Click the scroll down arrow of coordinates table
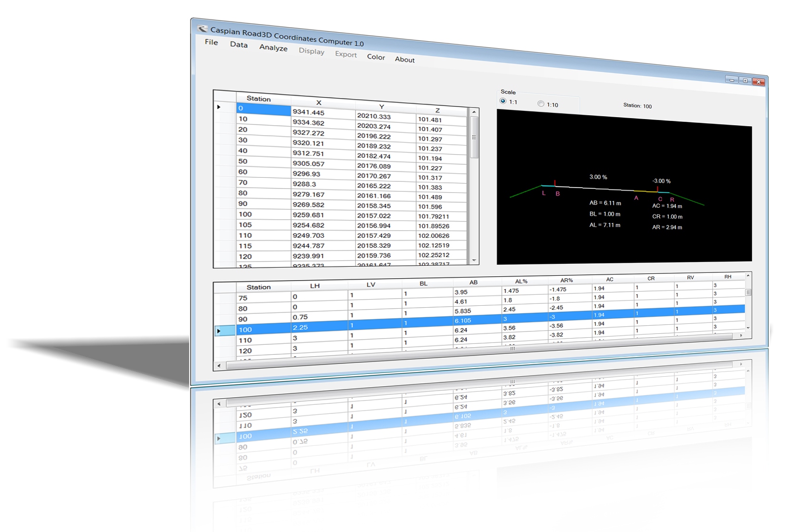Image resolution: width=788 pixels, height=532 pixels. point(474,260)
